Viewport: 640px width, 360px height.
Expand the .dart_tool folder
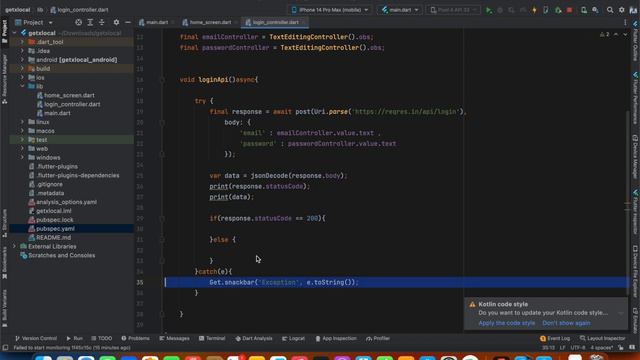pyautogui.click(x=22, y=42)
